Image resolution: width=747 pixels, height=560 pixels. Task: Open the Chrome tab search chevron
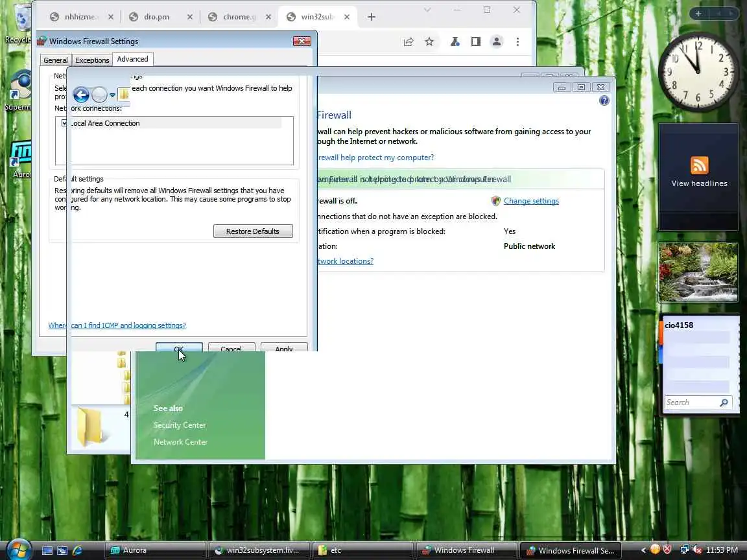tap(427, 10)
